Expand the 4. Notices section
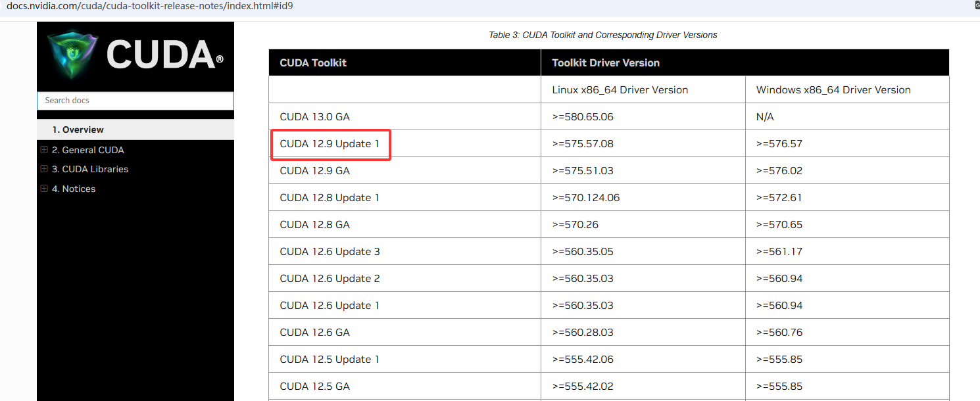Viewport: 980px width, 401px height. coord(44,189)
